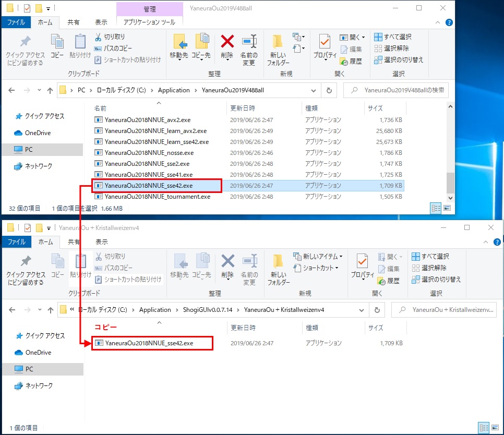Click Pin to Quick Access in top window
This screenshot has width=504, height=435.
[25, 51]
